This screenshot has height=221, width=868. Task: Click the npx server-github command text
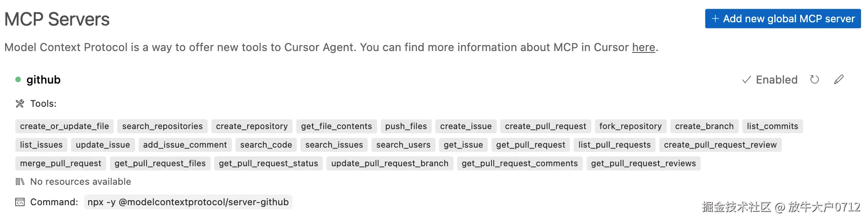pos(188,202)
